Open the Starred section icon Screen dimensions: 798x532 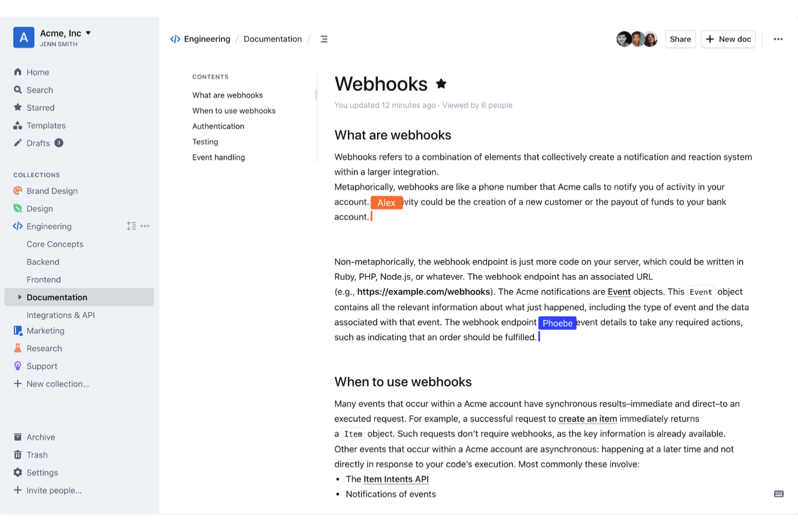click(x=18, y=107)
